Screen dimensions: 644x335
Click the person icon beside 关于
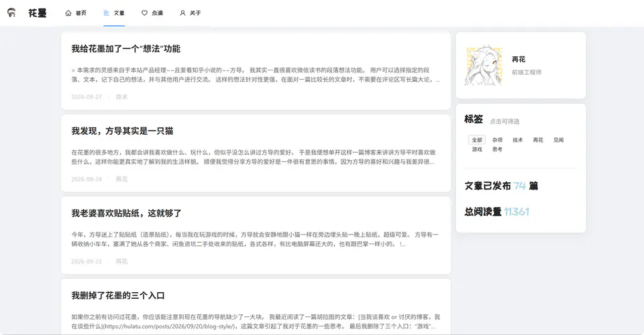[182, 13]
